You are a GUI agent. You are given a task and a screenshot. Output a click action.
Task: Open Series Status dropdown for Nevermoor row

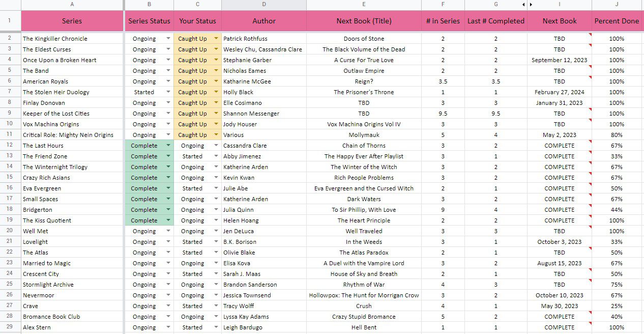coord(168,295)
